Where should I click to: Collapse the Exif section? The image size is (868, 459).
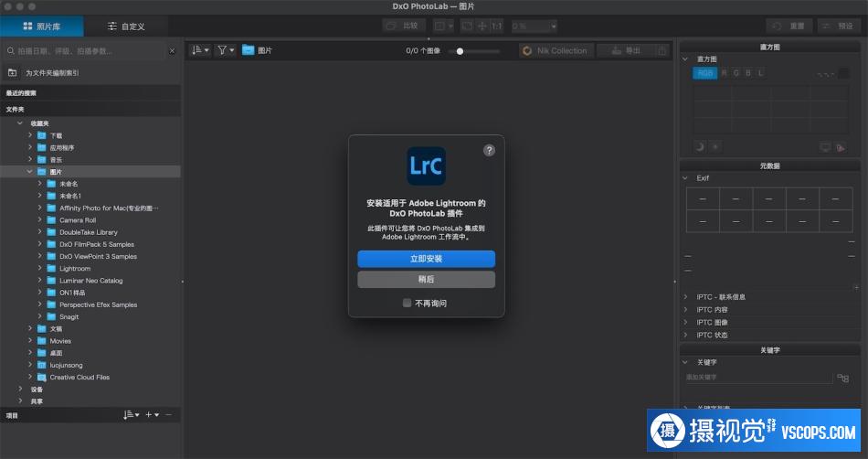point(685,178)
